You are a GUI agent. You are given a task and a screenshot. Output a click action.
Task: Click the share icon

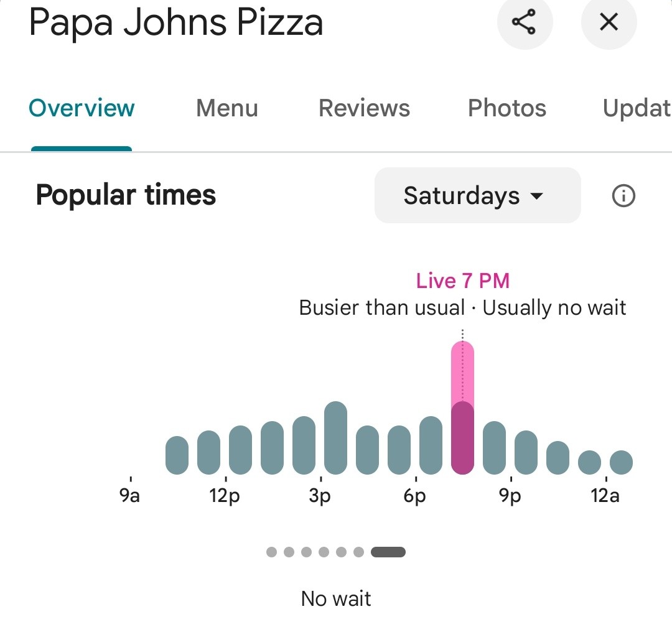click(524, 21)
